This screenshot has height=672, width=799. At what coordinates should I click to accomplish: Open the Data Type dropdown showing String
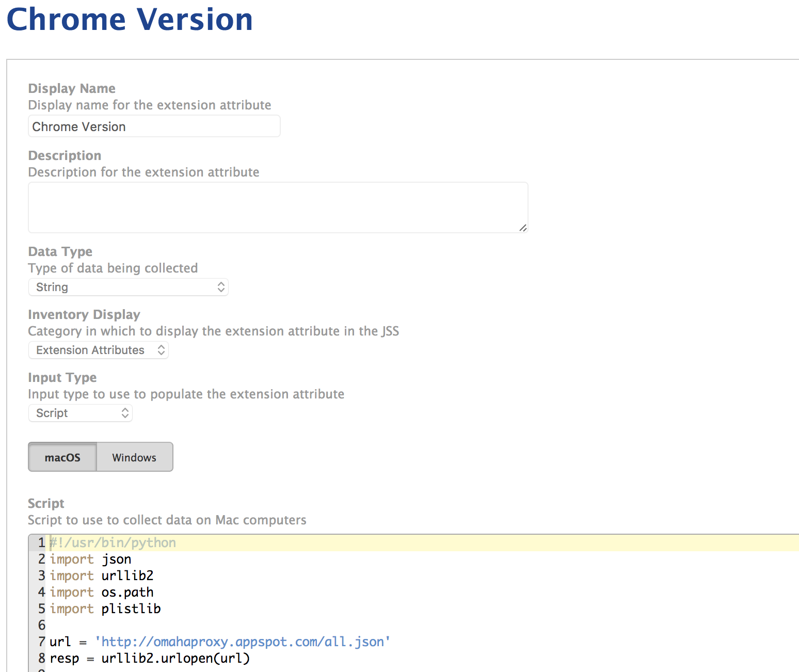(128, 287)
